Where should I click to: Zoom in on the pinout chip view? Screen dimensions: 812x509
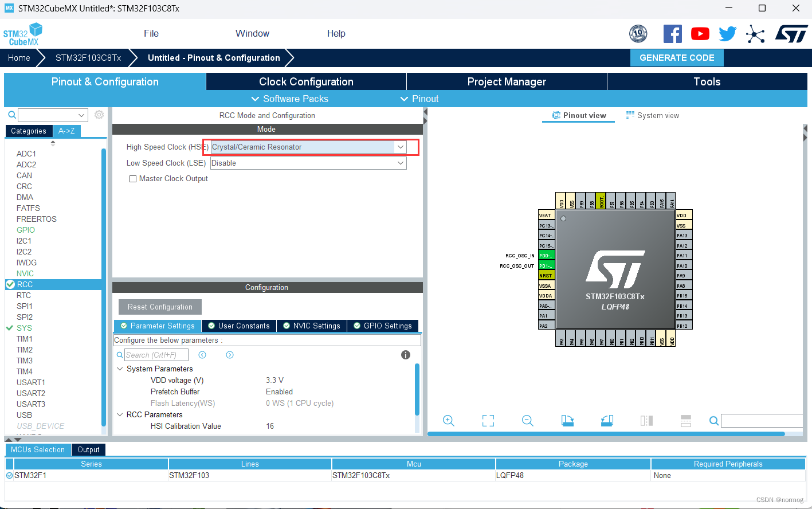[449, 421]
